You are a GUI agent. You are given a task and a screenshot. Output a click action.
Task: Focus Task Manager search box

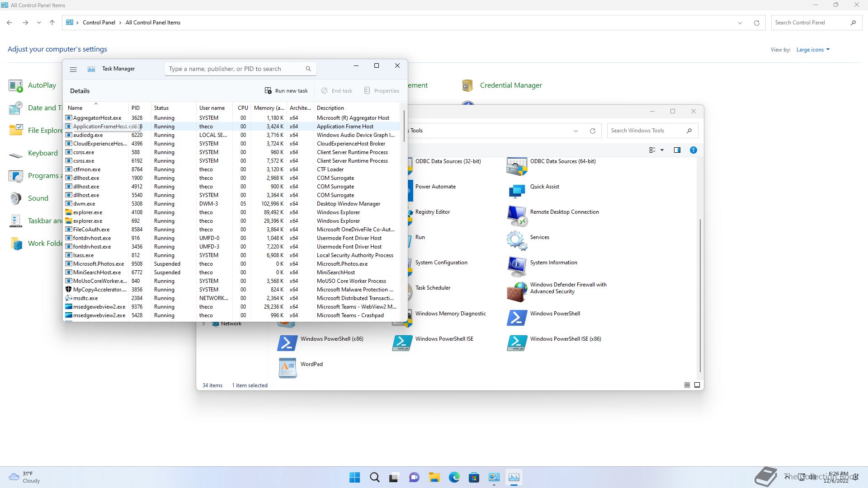pos(240,69)
